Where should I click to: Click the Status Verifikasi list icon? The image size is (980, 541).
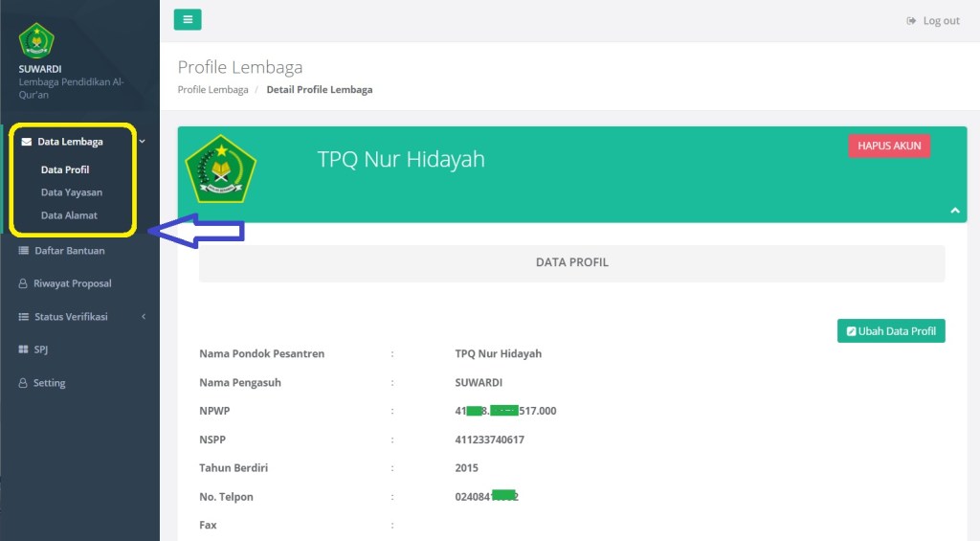click(24, 317)
